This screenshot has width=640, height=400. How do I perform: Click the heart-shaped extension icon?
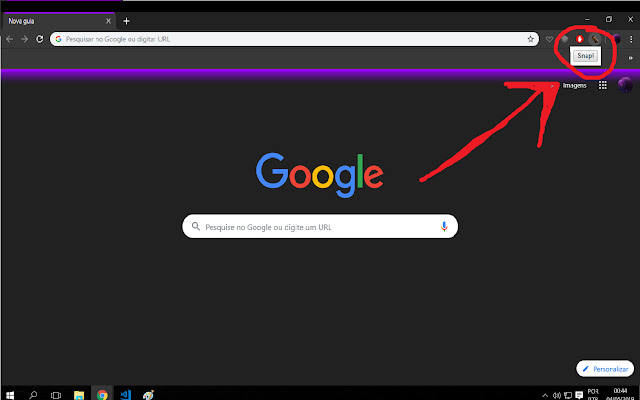pyautogui.click(x=549, y=39)
